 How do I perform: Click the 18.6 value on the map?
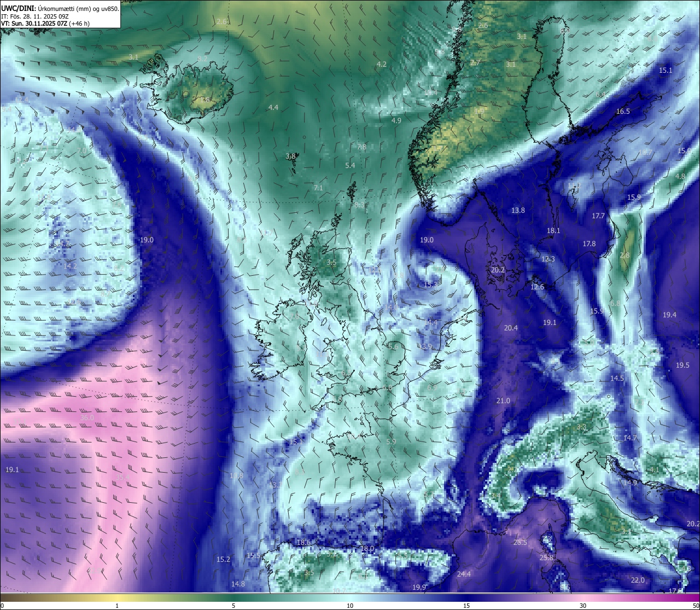[x=304, y=542]
